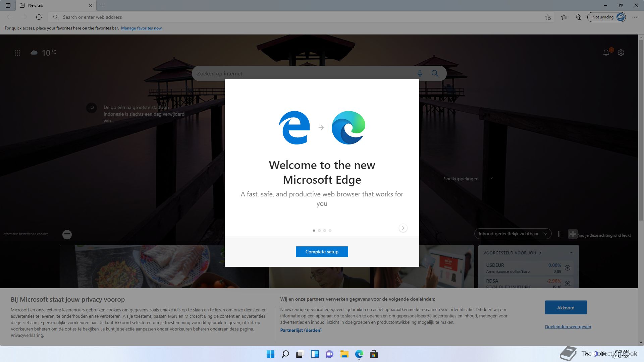Click Informatie betreffende cookies text

click(25, 234)
